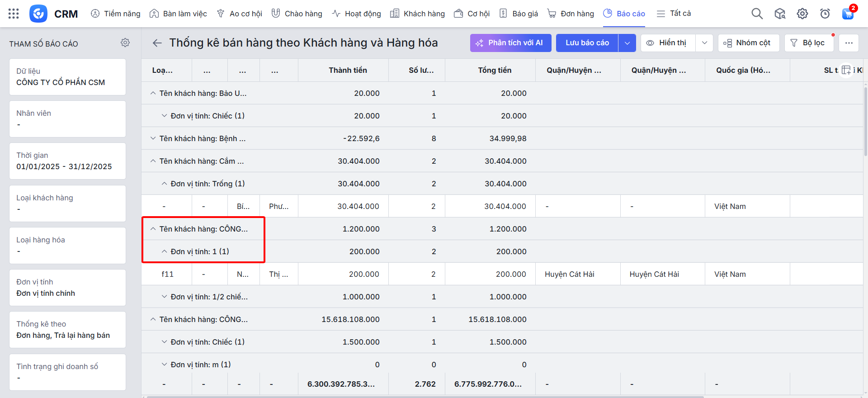
Task: Open the alarm clock reminders icon
Action: pos(825,14)
